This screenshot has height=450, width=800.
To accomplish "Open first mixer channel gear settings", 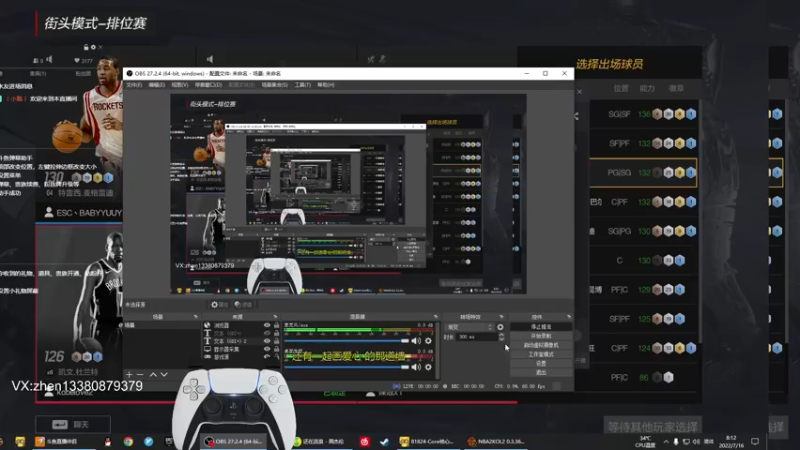I will pyautogui.click(x=428, y=341).
